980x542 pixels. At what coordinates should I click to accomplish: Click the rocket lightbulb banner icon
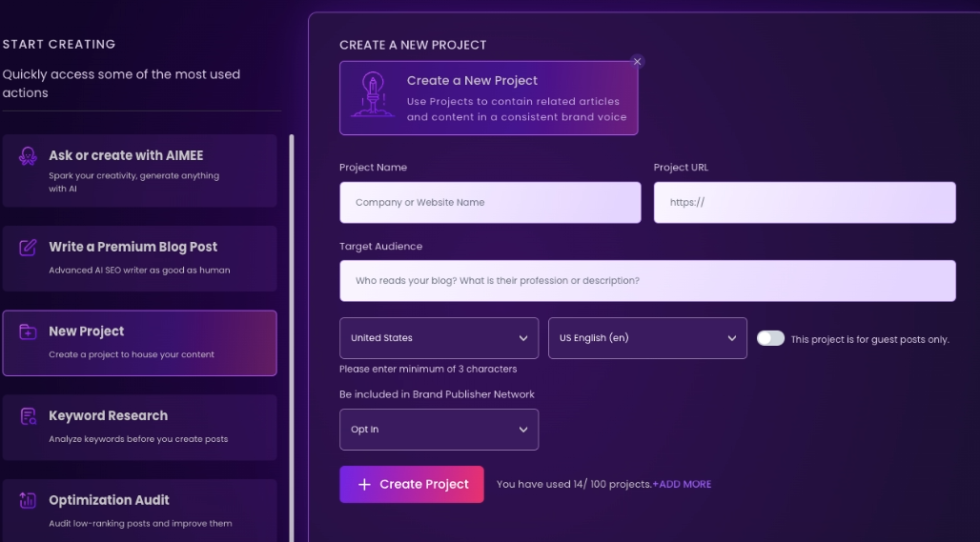tap(373, 95)
